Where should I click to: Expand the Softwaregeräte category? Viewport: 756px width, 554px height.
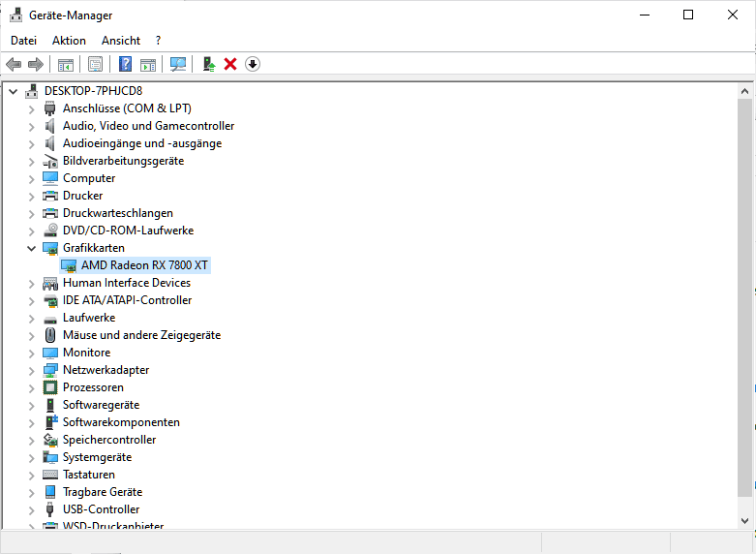click(31, 406)
